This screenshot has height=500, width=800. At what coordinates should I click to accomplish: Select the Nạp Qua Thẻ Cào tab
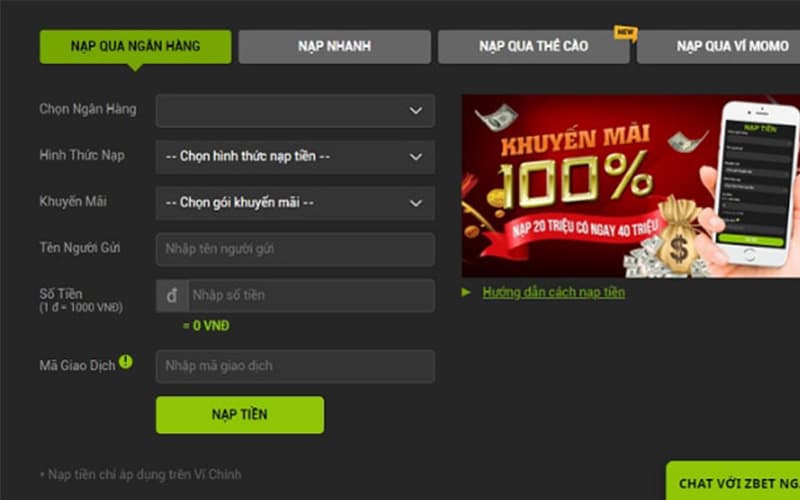[534, 46]
